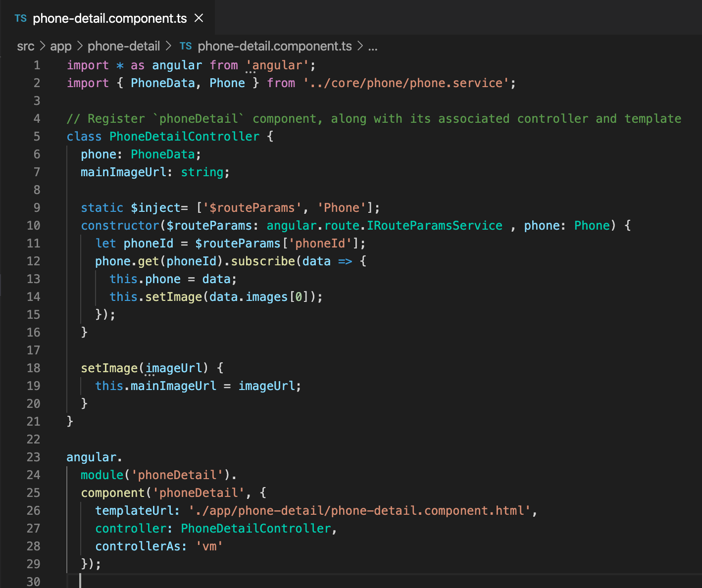Click the chevron after phone-detail breadcrumb
Image resolution: width=702 pixels, height=588 pixels.
(x=169, y=46)
